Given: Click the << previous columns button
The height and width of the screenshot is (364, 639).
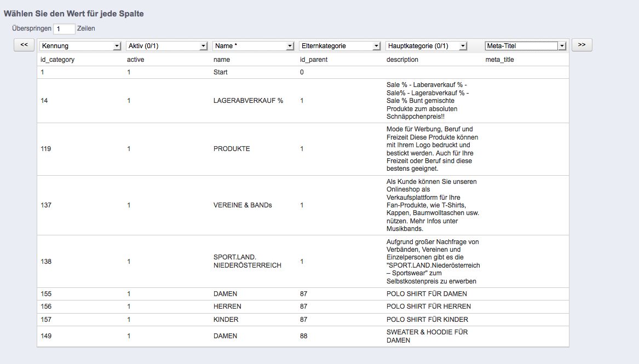Looking at the screenshot, I should [x=24, y=45].
